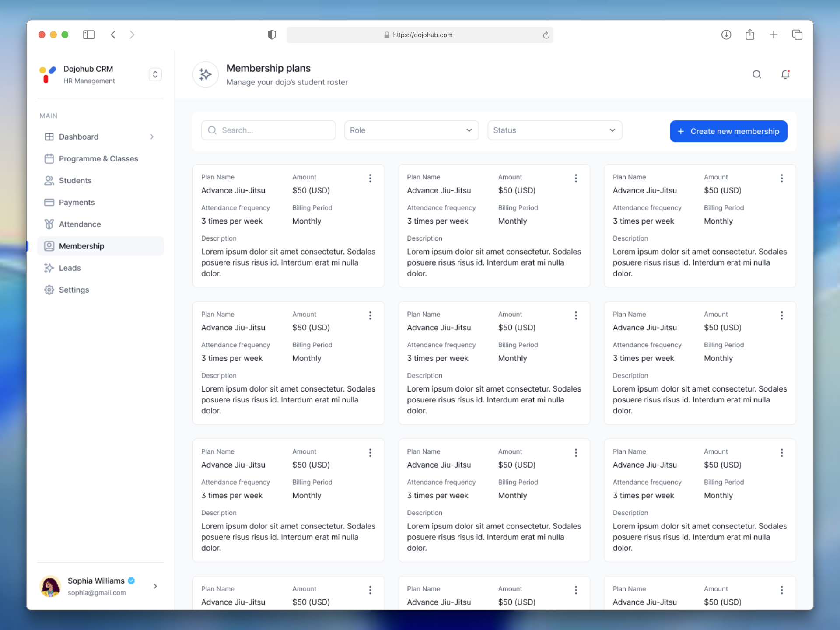Open Programme & Classes menu item

pos(98,159)
